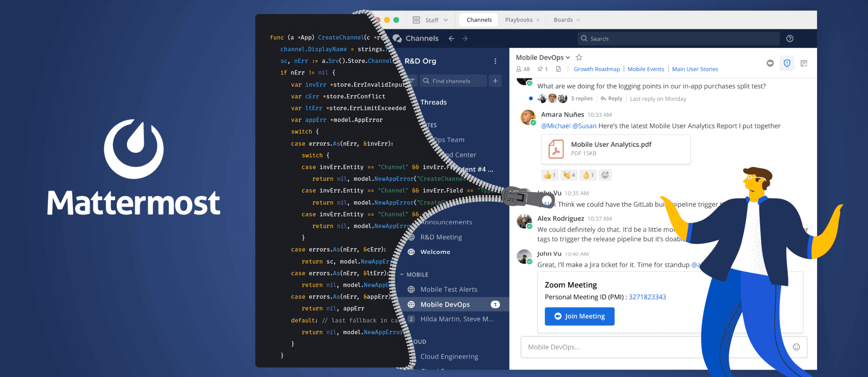Switch to the Playbooks tab
Screen dimensions: 868x377
pyautogui.click(x=518, y=20)
